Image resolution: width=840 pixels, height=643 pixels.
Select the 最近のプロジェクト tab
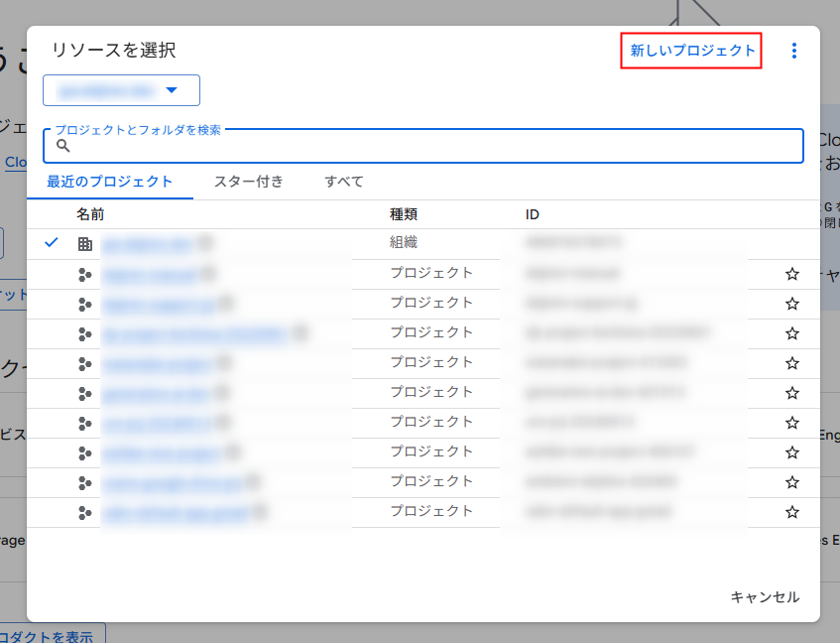pyautogui.click(x=110, y=182)
